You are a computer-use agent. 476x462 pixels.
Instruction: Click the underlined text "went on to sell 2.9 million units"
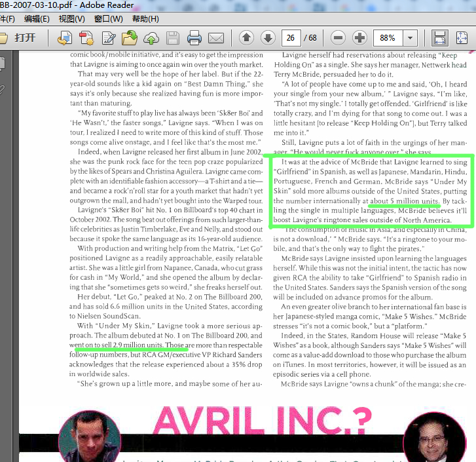[117, 345]
